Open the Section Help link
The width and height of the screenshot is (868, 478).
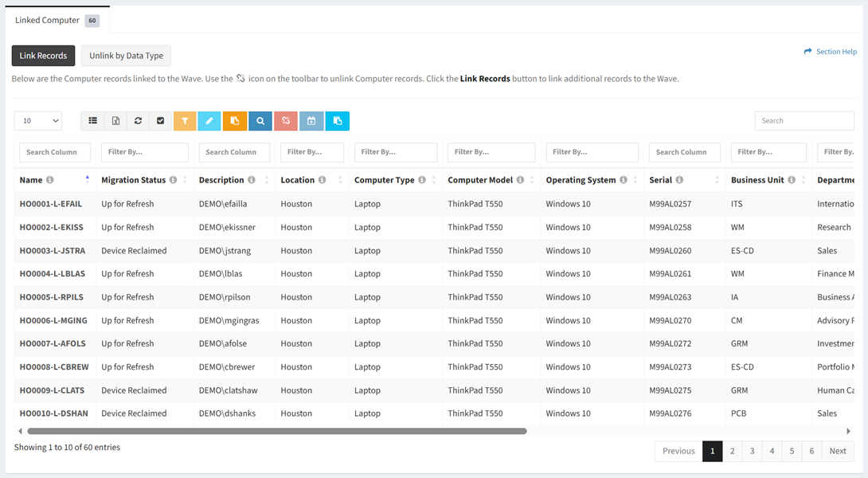(831, 52)
